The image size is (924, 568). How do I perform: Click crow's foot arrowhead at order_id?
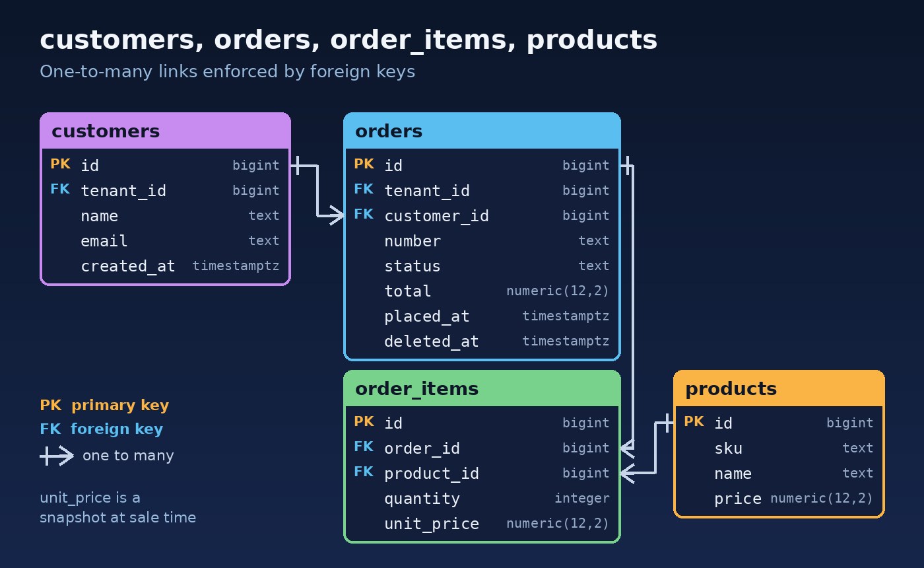point(628,448)
